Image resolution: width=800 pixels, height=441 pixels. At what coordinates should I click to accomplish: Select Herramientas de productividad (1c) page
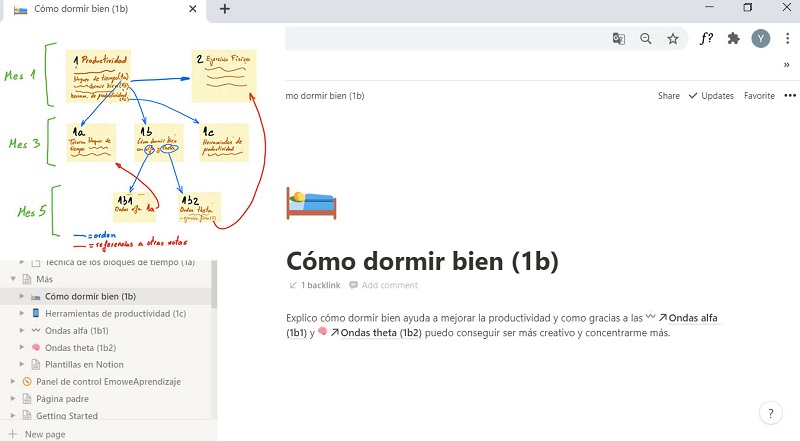115,313
